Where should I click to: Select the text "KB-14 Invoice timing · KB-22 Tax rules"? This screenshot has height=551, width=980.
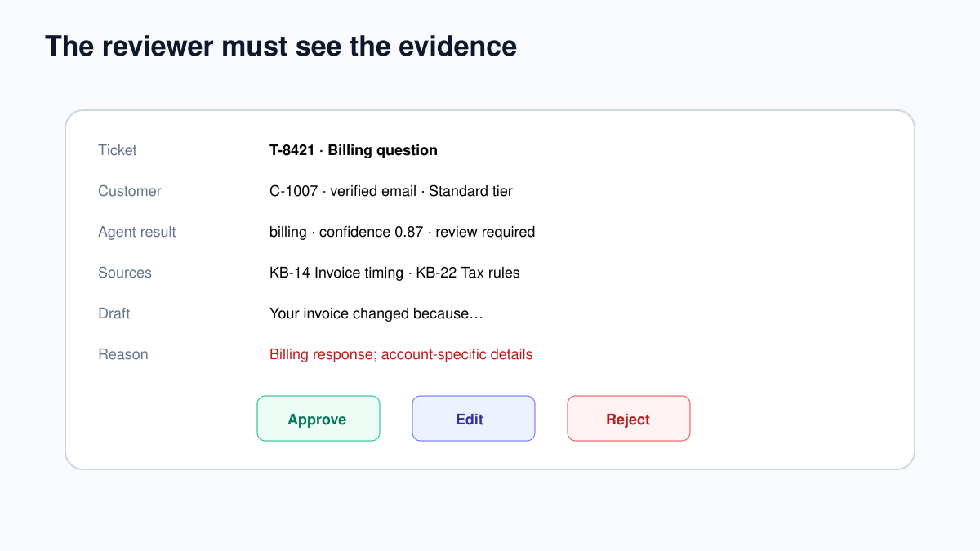[394, 273]
